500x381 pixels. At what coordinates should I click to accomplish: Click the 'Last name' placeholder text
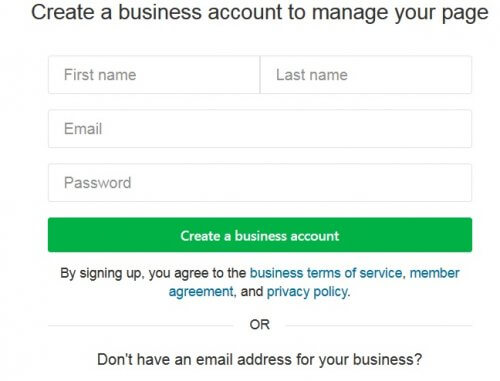click(312, 75)
